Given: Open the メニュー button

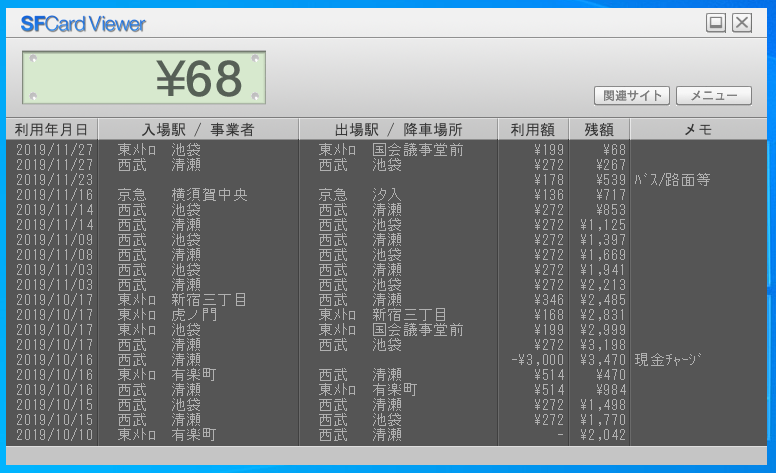Looking at the screenshot, I should coord(713,96).
